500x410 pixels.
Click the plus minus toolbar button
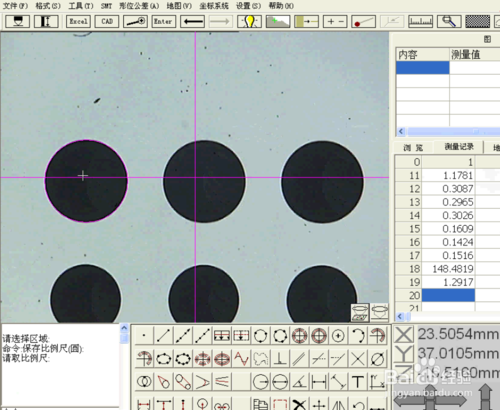(335, 22)
